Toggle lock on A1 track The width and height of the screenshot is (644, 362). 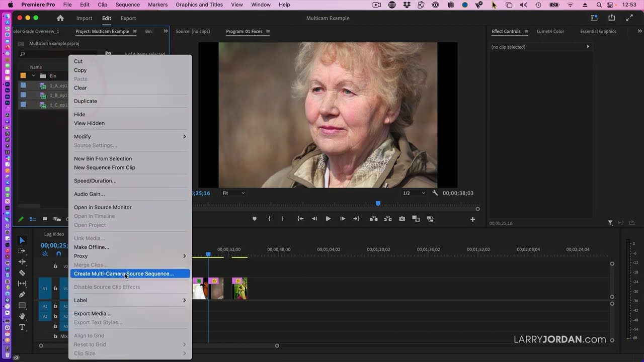[55, 306]
